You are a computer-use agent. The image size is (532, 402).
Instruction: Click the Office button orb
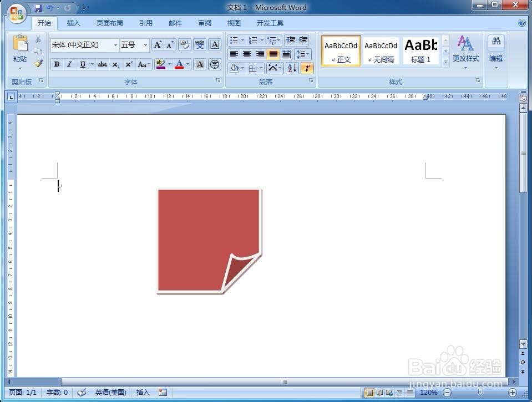[x=17, y=14]
